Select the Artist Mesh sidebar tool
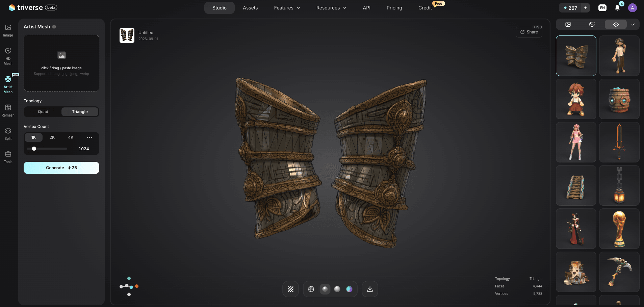 [8, 85]
